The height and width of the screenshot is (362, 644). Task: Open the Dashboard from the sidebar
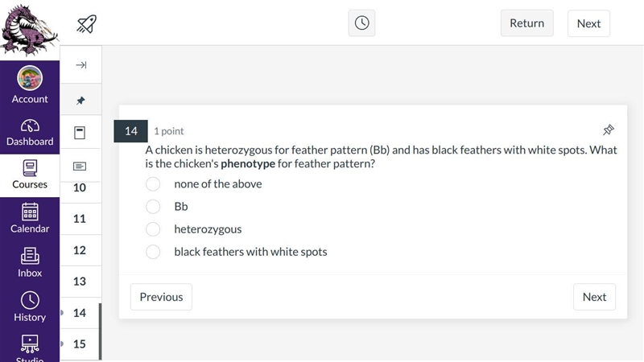[x=30, y=133]
